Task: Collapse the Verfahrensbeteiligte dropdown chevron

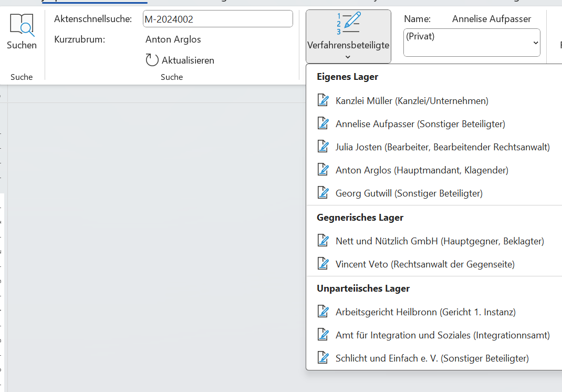Action: 348,57
